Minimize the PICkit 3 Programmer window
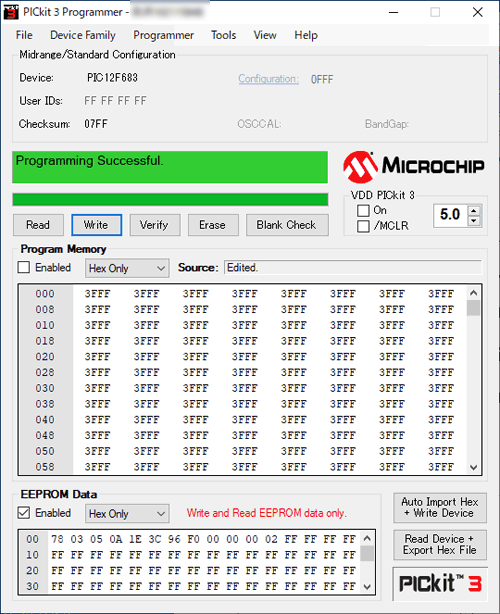The image size is (500, 614). [x=394, y=12]
